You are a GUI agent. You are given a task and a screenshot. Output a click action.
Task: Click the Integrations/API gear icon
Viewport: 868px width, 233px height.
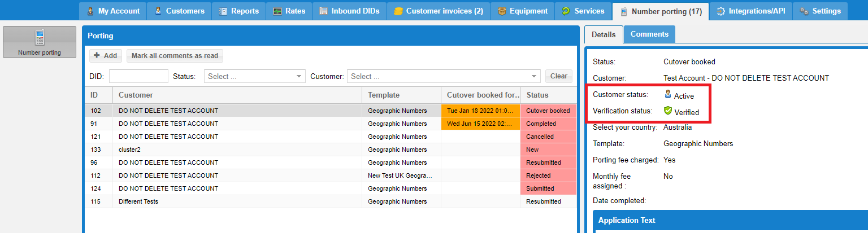click(x=721, y=11)
